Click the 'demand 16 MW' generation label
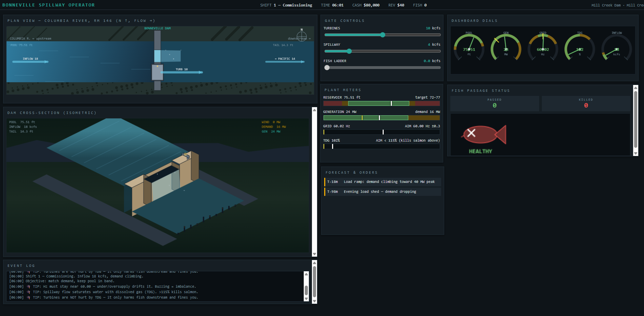 pos(428,112)
